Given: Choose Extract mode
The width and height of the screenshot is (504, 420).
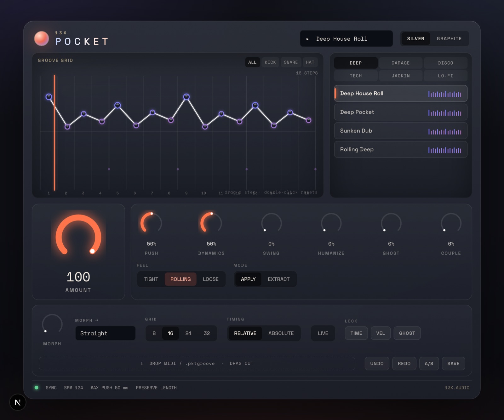Looking at the screenshot, I should coord(279,279).
